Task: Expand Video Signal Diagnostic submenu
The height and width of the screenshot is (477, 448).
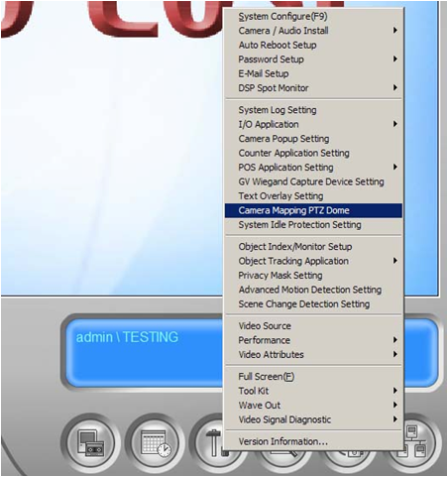Action: point(313,419)
